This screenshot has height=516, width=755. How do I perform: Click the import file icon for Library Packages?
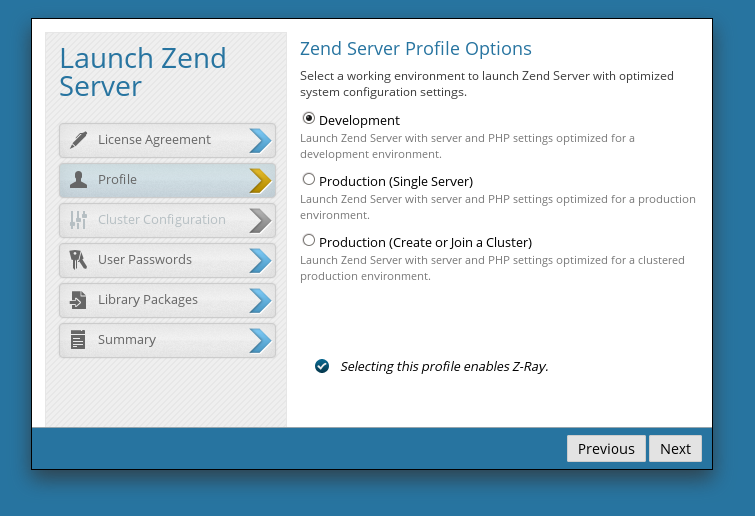(78, 299)
